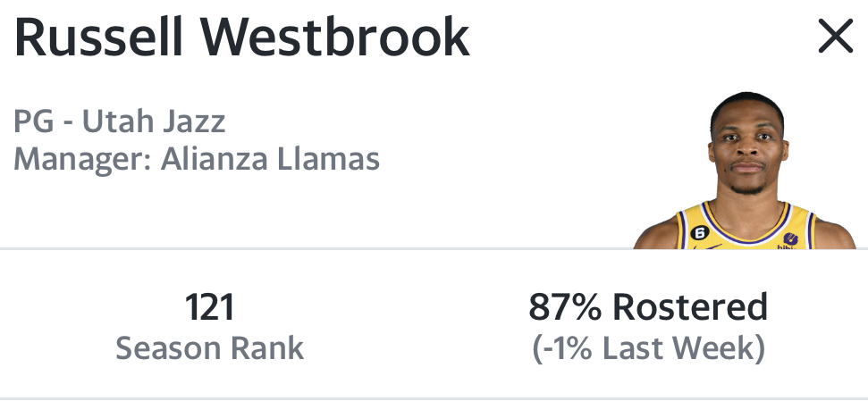Click the word Rostered
Image resolution: width=868 pixels, height=418 pixels.
point(690,307)
